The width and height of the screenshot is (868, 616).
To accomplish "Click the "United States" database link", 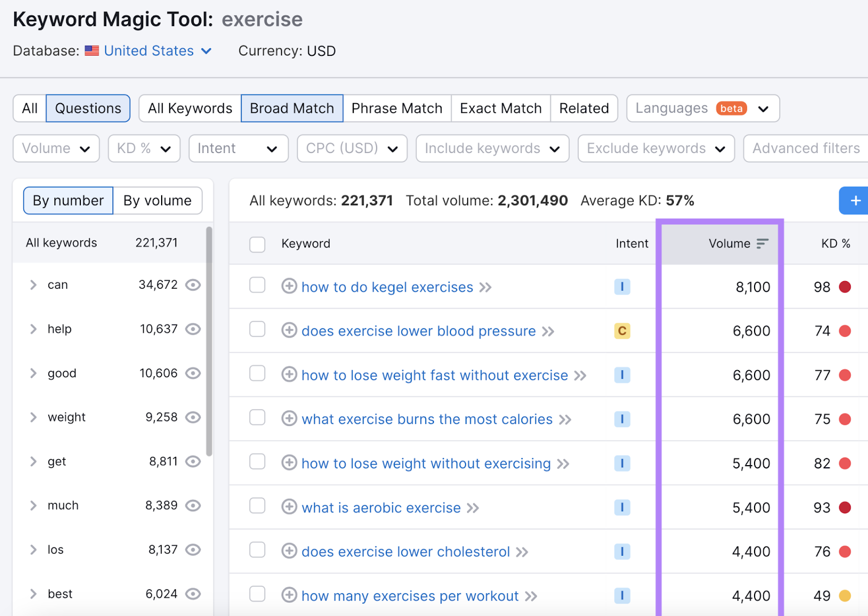I will tap(149, 50).
